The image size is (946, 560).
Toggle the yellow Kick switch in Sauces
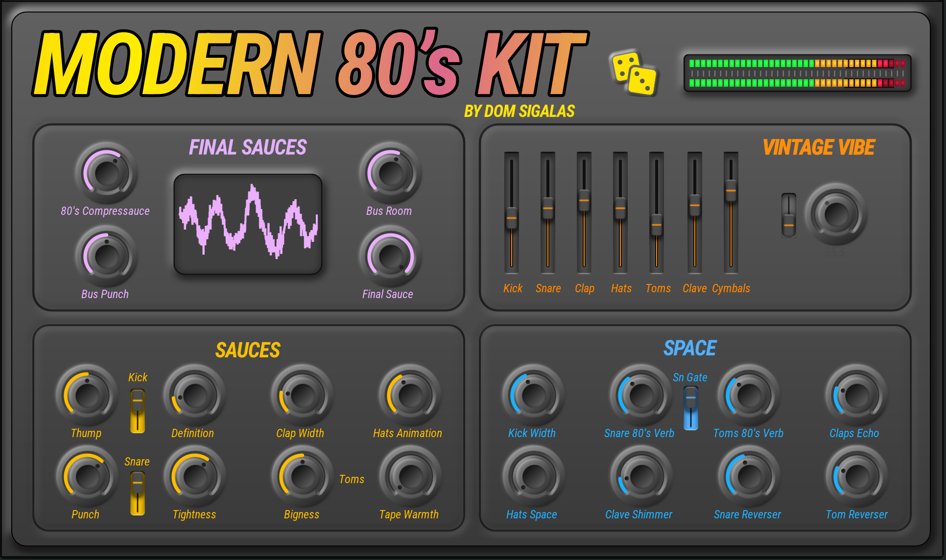point(138,411)
